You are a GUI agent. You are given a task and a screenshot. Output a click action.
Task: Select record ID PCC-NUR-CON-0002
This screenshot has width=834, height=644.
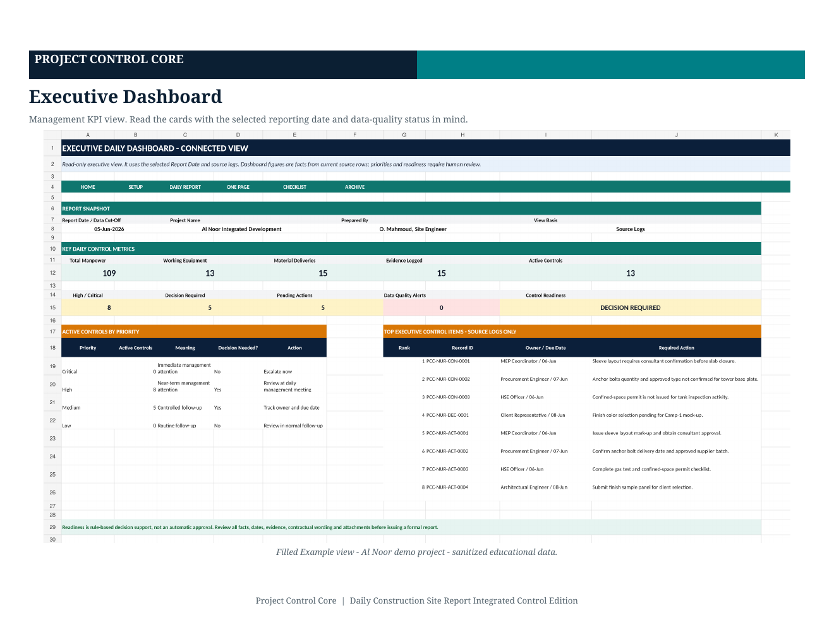[448, 379]
